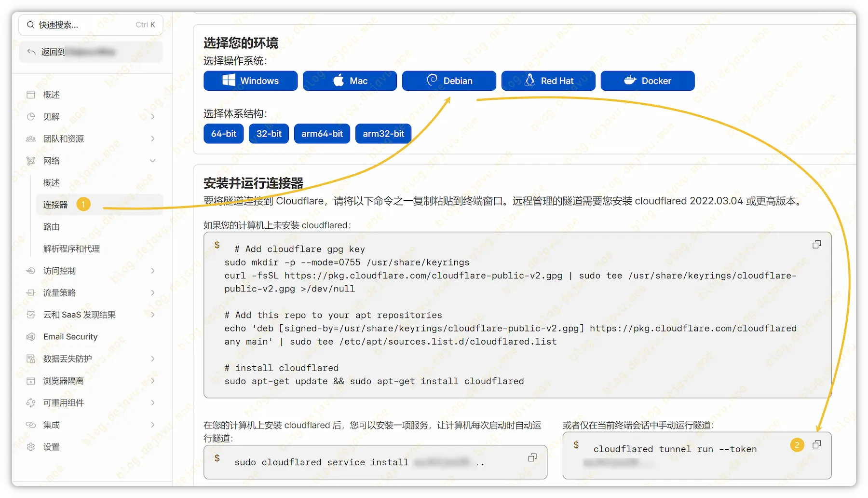Click the Docker install button
The width and height of the screenshot is (868, 498).
coord(648,81)
